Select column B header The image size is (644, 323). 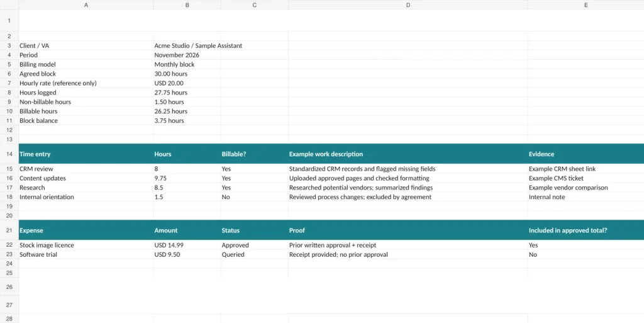(x=187, y=5)
